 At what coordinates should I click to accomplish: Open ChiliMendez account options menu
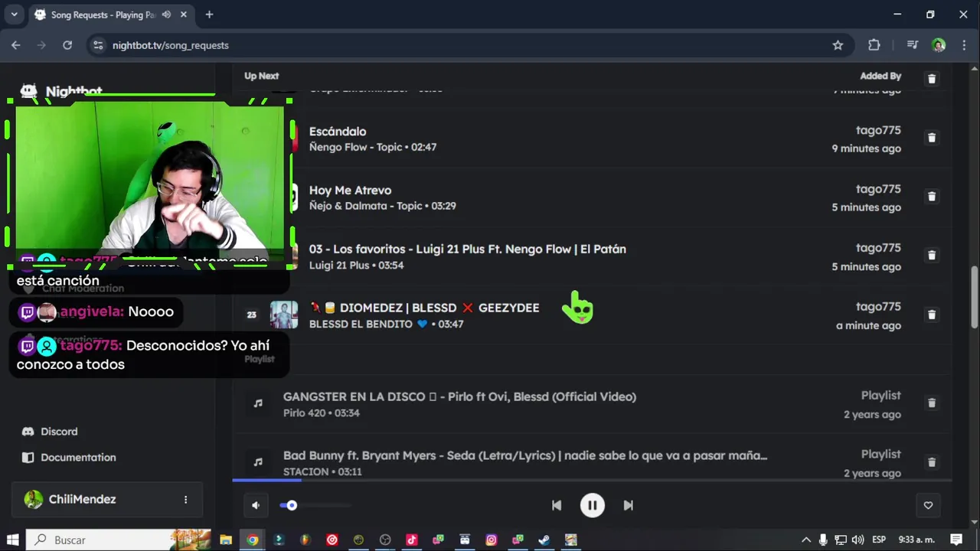pyautogui.click(x=185, y=500)
